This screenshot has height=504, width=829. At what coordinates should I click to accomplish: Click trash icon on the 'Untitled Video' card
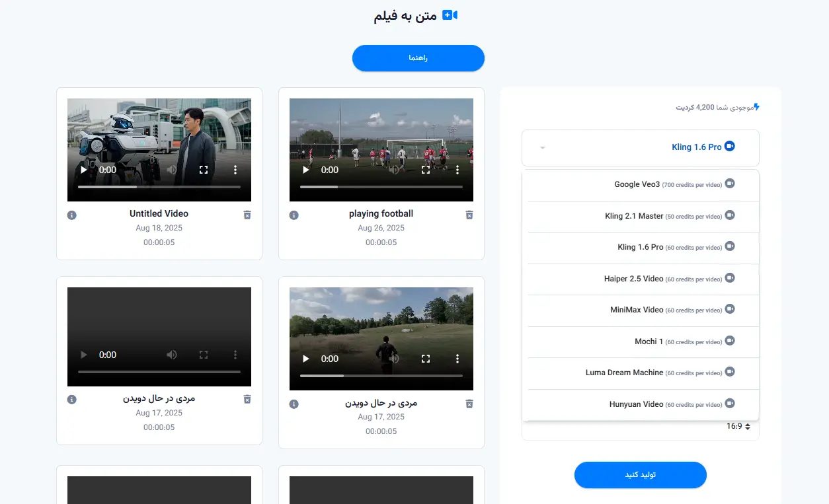(247, 215)
